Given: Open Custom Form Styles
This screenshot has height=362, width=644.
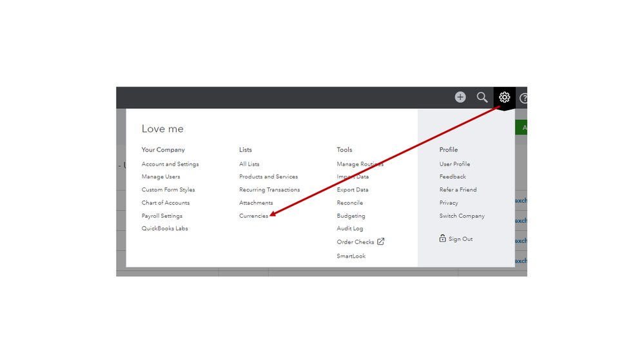Looking at the screenshot, I should (168, 189).
